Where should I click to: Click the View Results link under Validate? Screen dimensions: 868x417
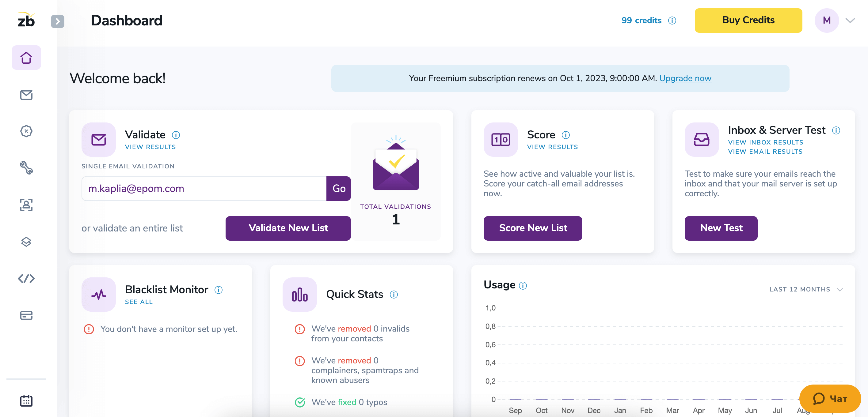click(x=150, y=147)
